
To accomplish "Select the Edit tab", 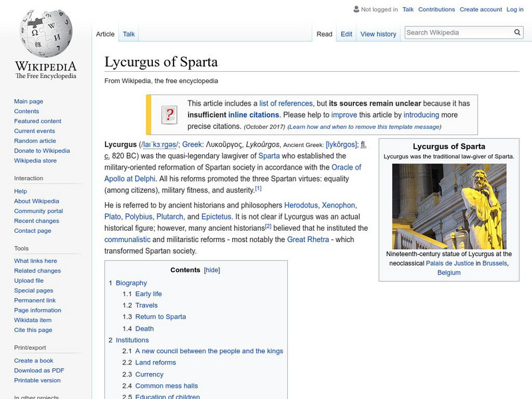I will click(346, 34).
